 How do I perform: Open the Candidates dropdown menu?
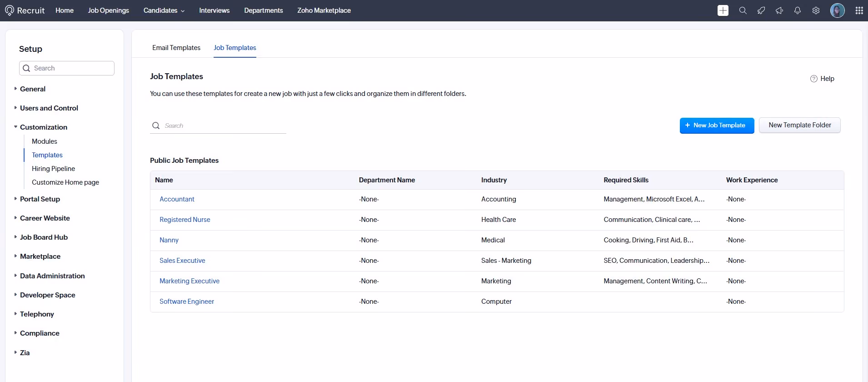164,10
